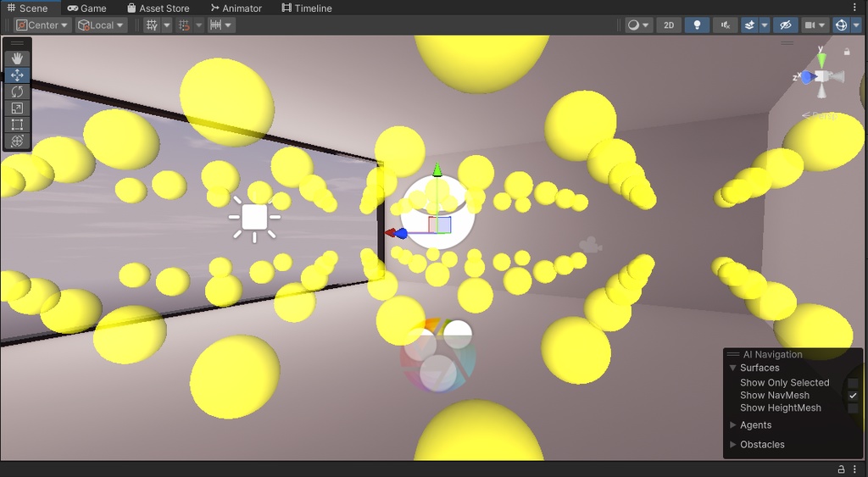Open the gizmos dropdown arrow
Image resolution: width=868 pixels, height=477 pixels.
click(856, 25)
